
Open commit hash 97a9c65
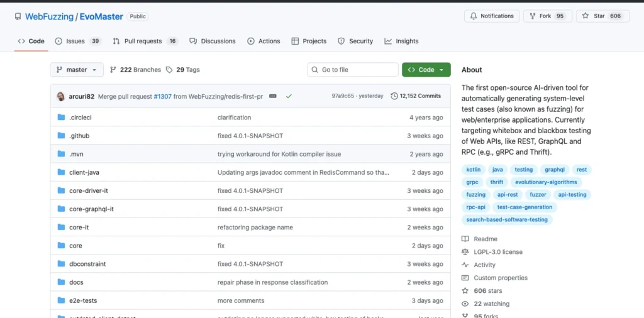point(343,96)
